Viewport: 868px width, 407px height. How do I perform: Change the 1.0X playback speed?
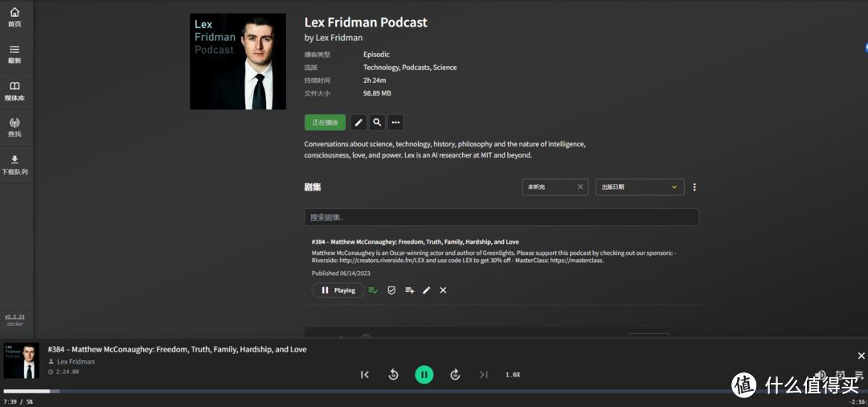pos(513,375)
